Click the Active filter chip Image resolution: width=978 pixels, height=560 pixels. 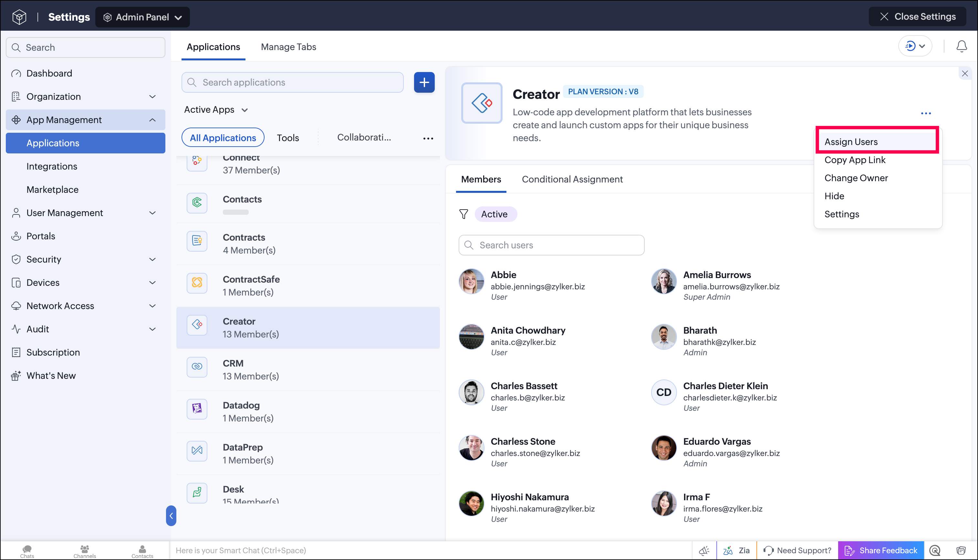pos(496,214)
